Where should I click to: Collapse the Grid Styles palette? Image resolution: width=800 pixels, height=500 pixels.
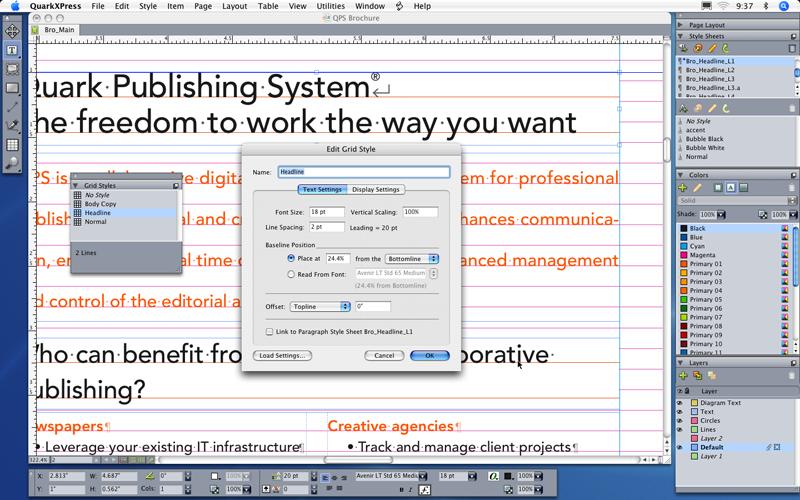coord(76,185)
